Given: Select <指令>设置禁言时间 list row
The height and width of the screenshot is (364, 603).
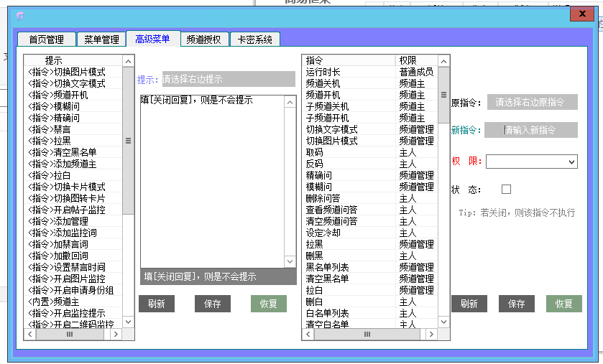Looking at the screenshot, I should coord(73,267).
